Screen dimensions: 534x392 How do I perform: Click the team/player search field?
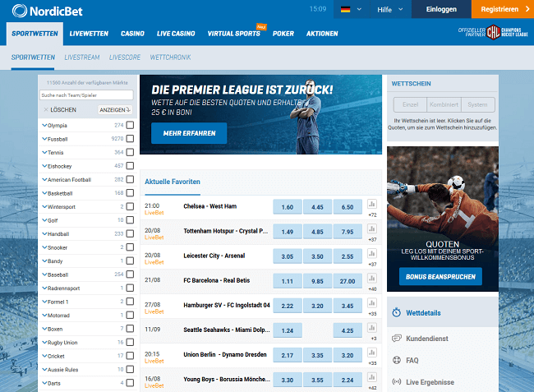tap(86, 95)
